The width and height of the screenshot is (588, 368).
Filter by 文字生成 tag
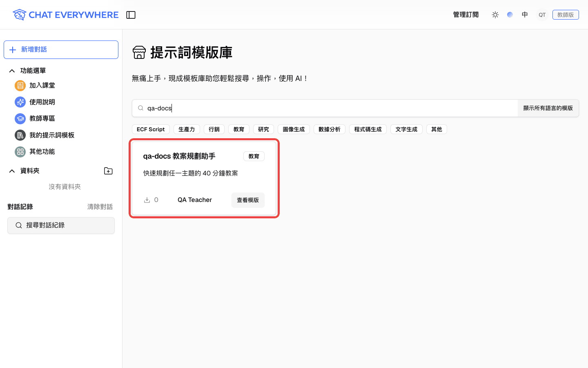[x=406, y=129]
